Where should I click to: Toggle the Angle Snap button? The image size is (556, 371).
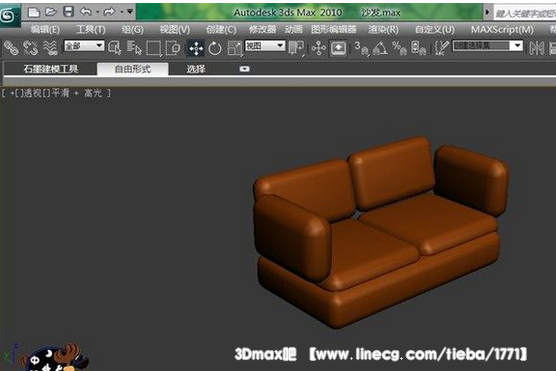tap(380, 48)
